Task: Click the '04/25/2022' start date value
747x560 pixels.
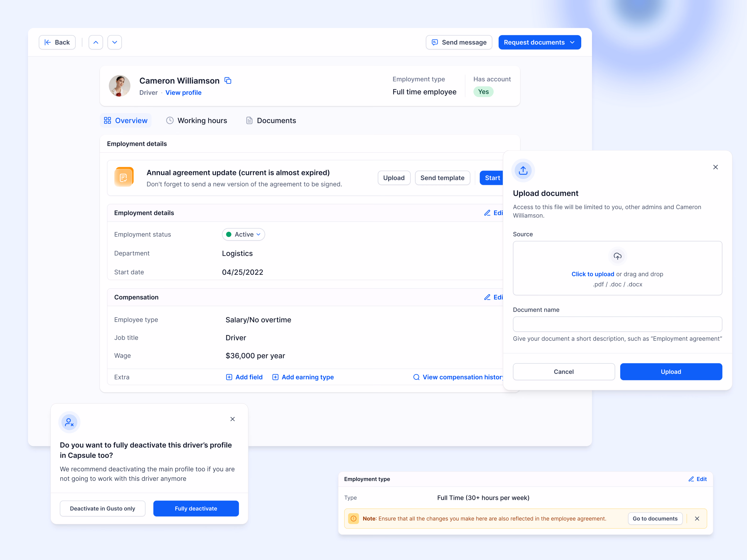Action: click(243, 272)
